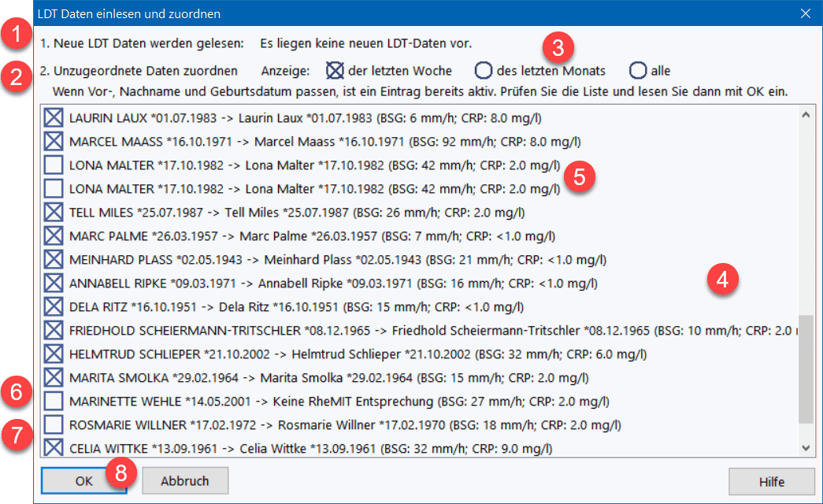Close the LDT Daten dialog window
The image size is (823, 504).
(805, 13)
